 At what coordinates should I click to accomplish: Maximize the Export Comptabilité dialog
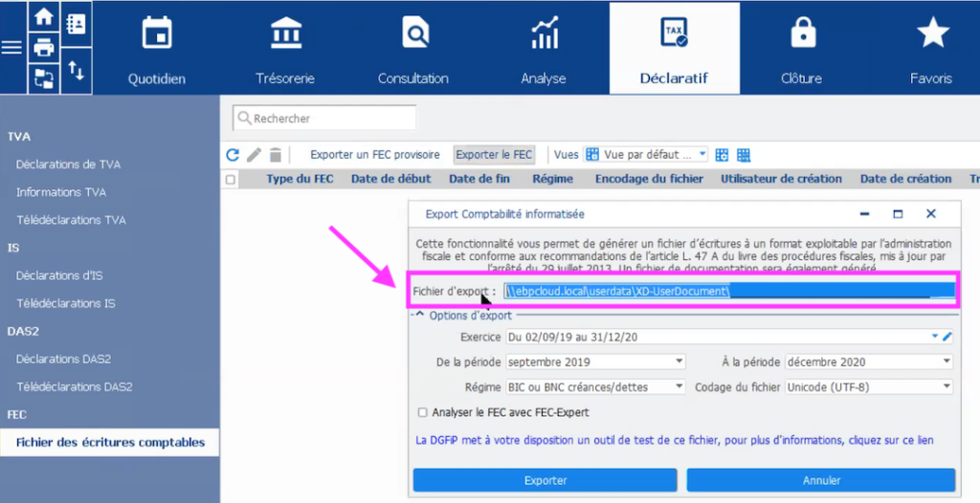click(898, 213)
